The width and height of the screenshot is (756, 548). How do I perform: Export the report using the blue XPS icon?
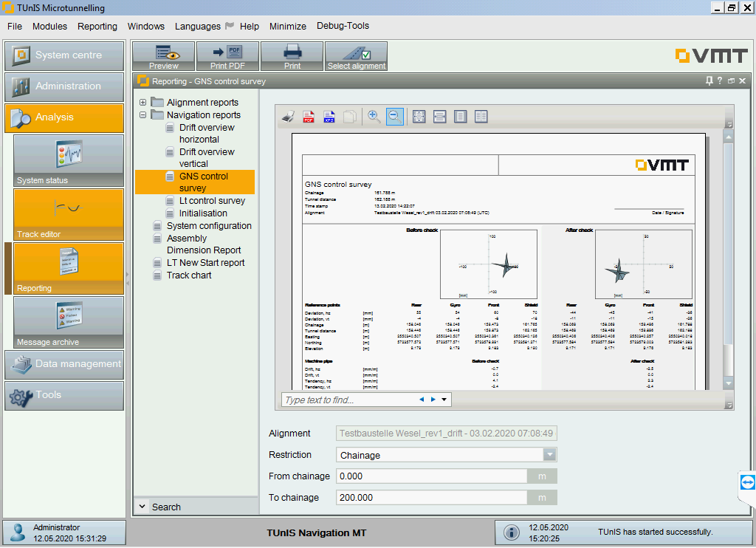coord(329,117)
